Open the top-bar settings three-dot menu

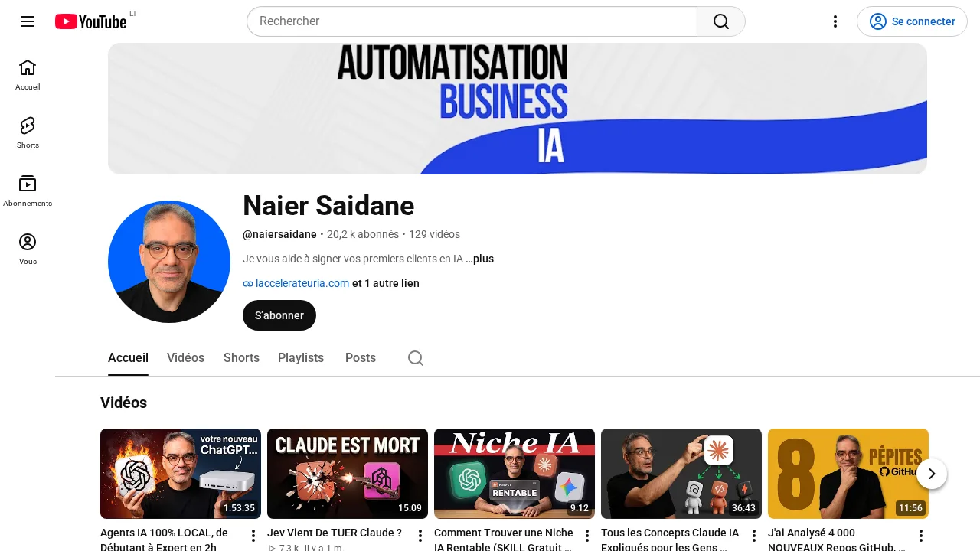pyautogui.click(x=835, y=21)
